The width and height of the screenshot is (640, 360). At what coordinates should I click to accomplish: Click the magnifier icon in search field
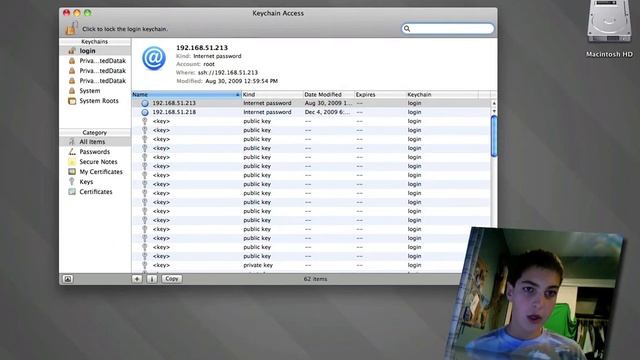pyautogui.click(x=407, y=29)
